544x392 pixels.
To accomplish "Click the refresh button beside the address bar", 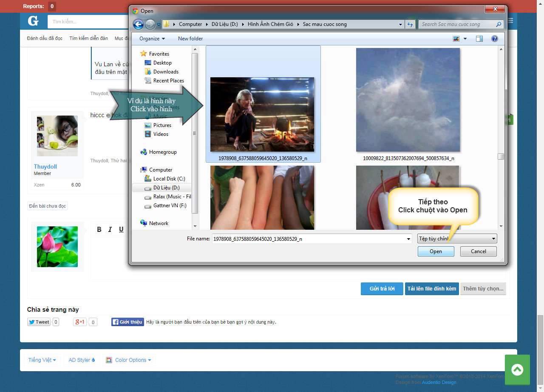I will point(410,24).
